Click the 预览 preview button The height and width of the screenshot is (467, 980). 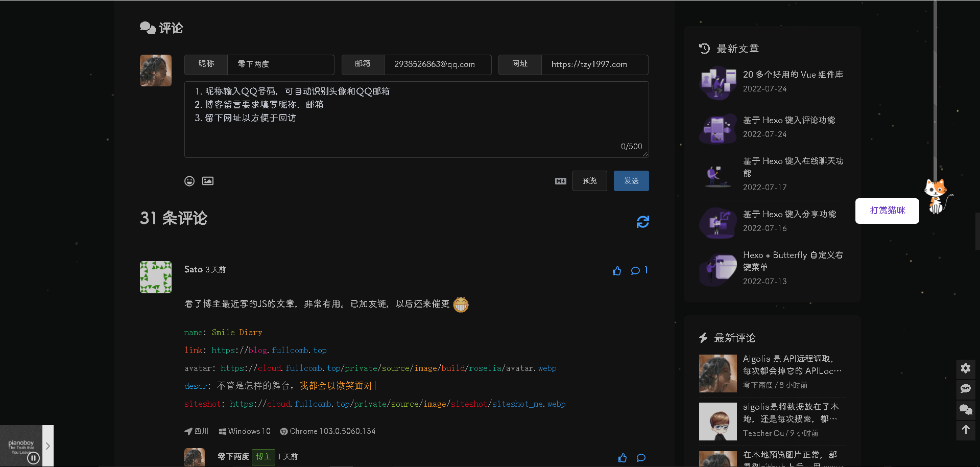pos(589,181)
